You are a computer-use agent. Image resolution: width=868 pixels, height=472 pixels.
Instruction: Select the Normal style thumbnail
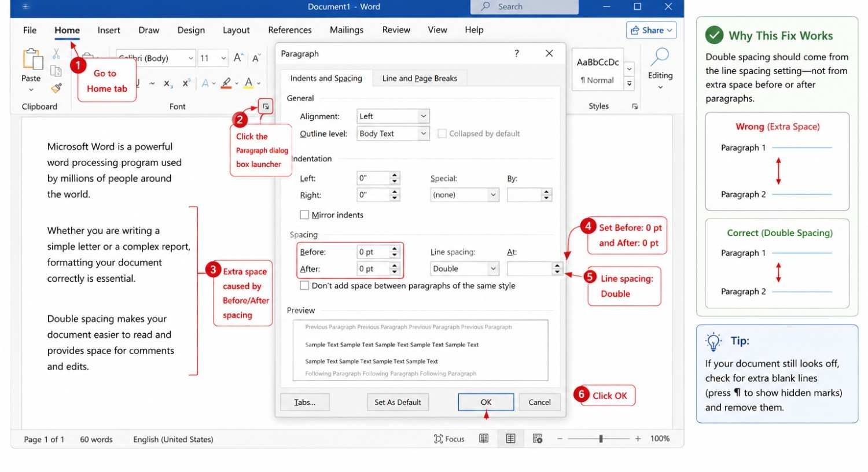[x=598, y=69]
